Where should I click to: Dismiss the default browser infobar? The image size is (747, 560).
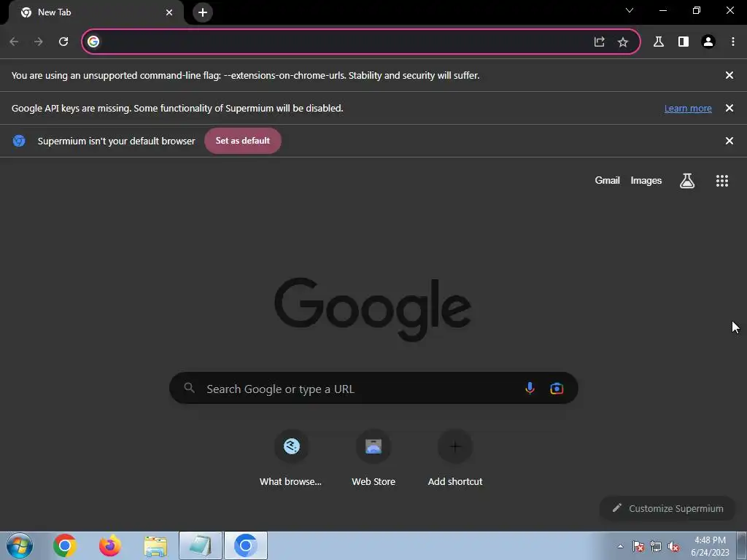pyautogui.click(x=729, y=141)
